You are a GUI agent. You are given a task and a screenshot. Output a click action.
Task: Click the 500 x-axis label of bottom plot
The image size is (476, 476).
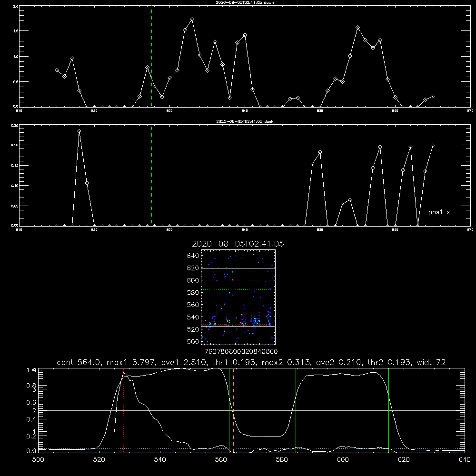coord(38,460)
